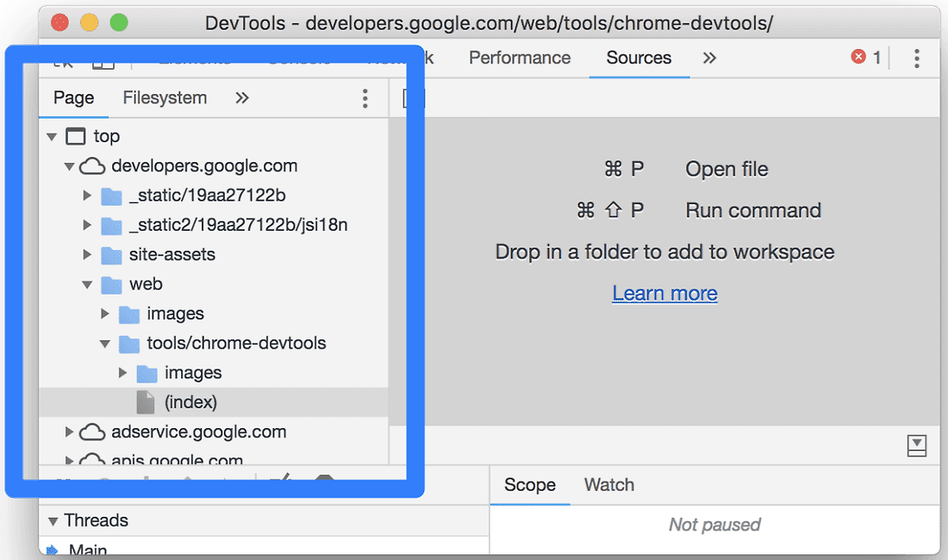Collapse the top frame node

pyautogui.click(x=52, y=137)
